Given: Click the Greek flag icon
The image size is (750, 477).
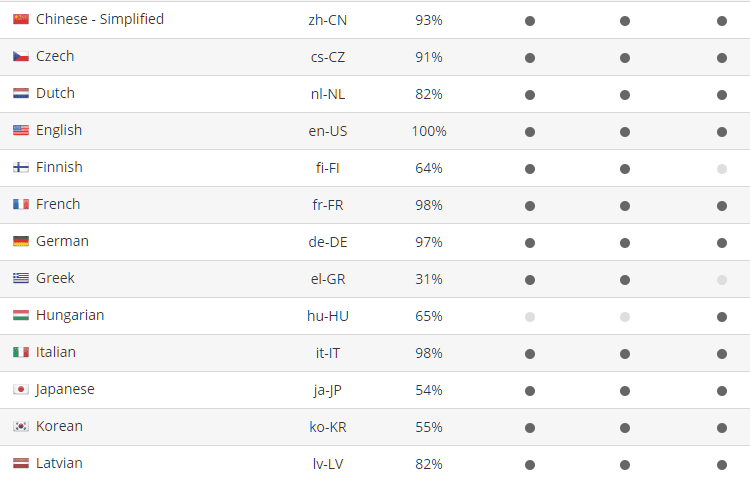Looking at the screenshot, I should 21,278.
